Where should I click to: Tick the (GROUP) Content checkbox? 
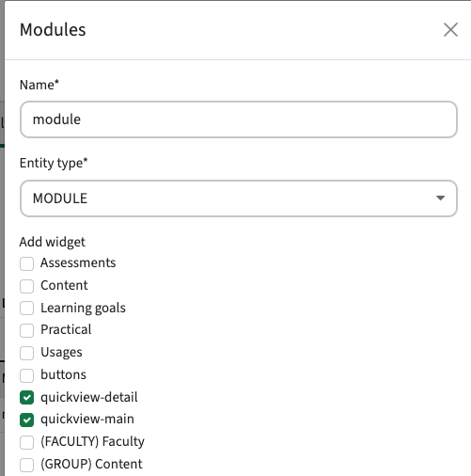point(26,465)
